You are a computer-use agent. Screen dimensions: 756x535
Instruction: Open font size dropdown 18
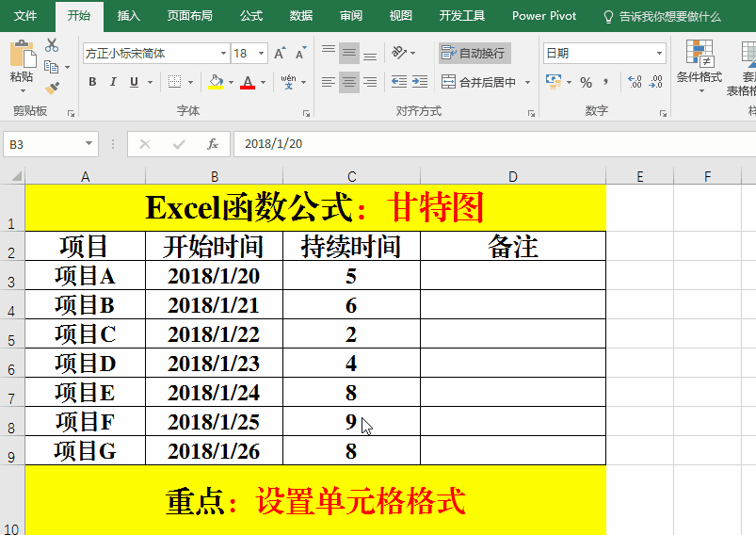(x=261, y=53)
